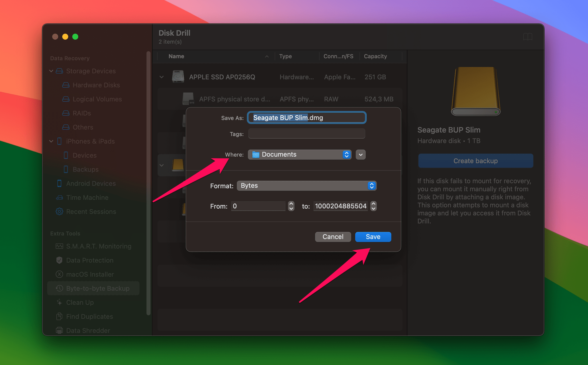This screenshot has width=588, height=365.
Task: Open the Clean Up tool
Action: click(x=59, y=302)
